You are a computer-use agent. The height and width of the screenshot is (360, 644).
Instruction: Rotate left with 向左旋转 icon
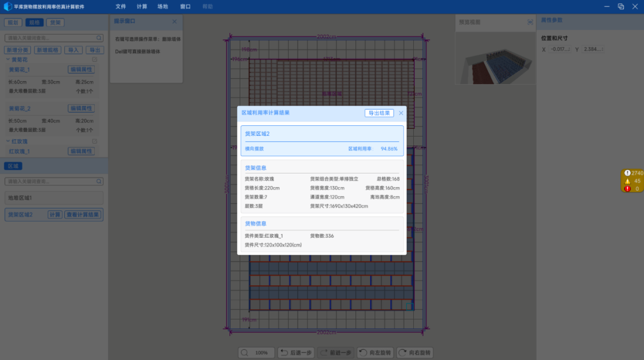(363, 353)
